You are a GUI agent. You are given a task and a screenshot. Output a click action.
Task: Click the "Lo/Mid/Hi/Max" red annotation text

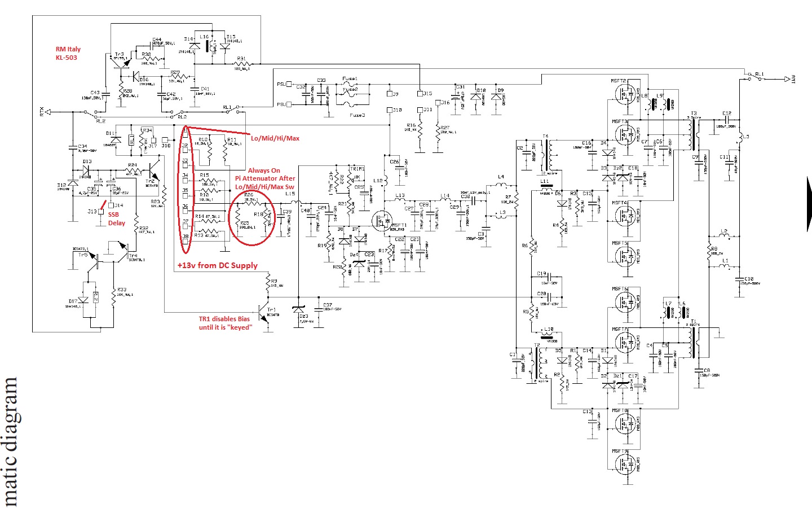coord(275,138)
